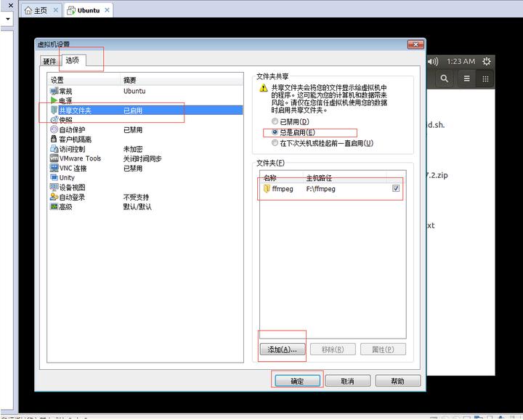The image size is (523, 420).
Task: Switch to grid view in Ubuntu file manager
Action: pos(486,78)
